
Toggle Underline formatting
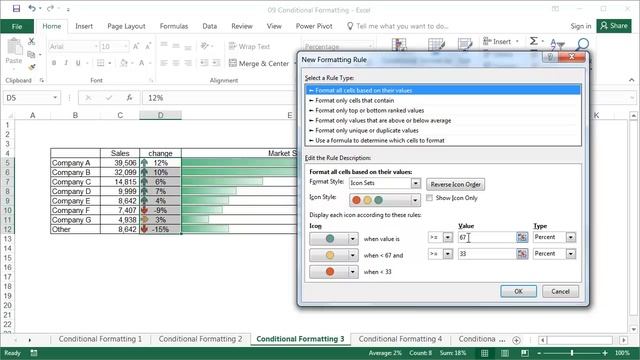click(x=78, y=63)
